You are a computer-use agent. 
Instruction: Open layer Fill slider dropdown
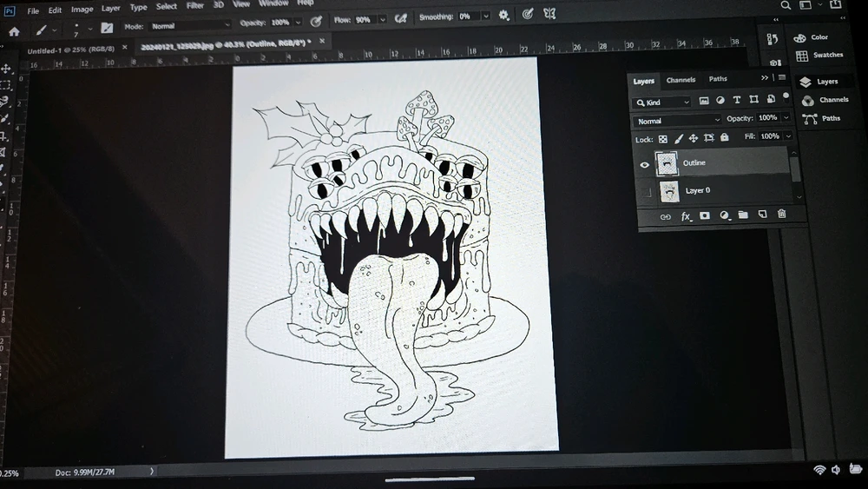tap(788, 135)
